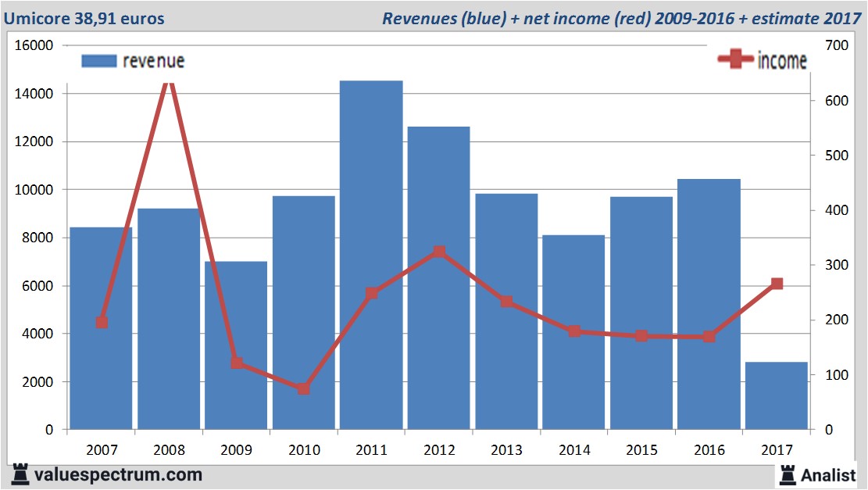Click the 600 right axis label

click(837, 101)
